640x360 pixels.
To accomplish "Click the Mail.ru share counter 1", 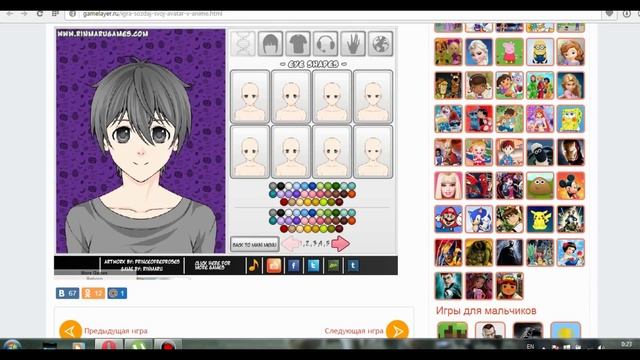I will [117, 293].
